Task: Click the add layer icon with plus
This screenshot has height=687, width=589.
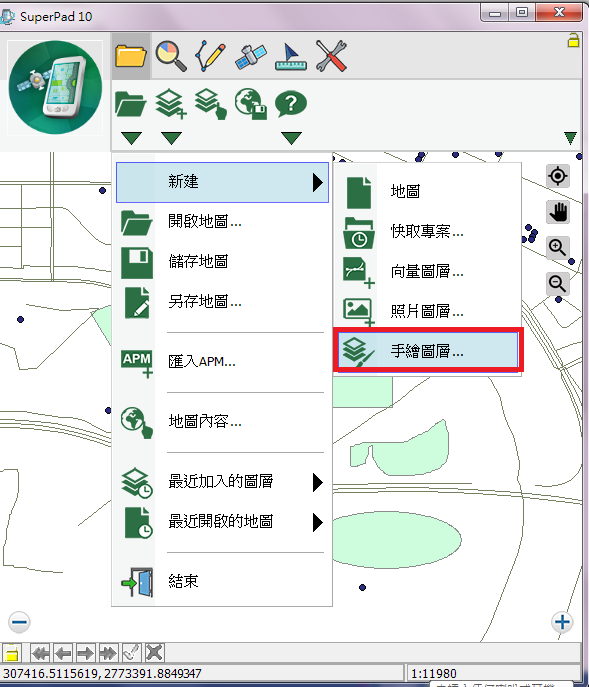Action: [x=171, y=103]
